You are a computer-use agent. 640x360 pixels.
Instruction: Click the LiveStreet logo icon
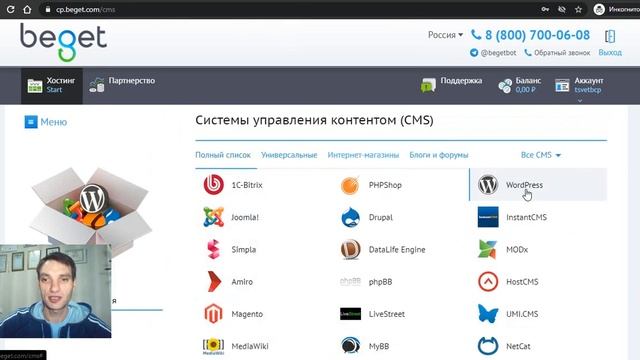[350, 313]
